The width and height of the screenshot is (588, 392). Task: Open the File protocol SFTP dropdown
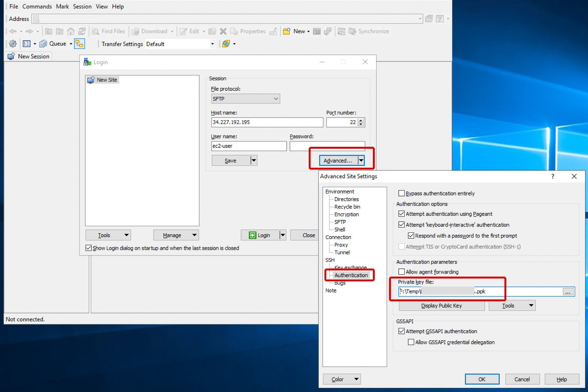coord(245,99)
